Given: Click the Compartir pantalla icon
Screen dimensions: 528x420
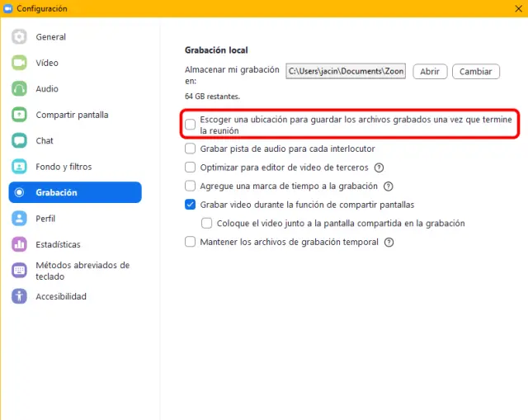Looking at the screenshot, I should pos(20,115).
